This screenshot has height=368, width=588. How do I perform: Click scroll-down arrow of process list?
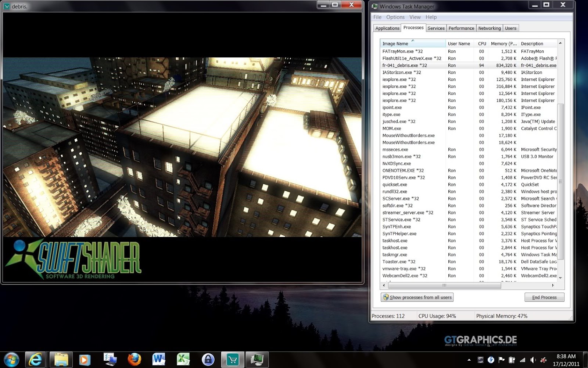(x=560, y=278)
